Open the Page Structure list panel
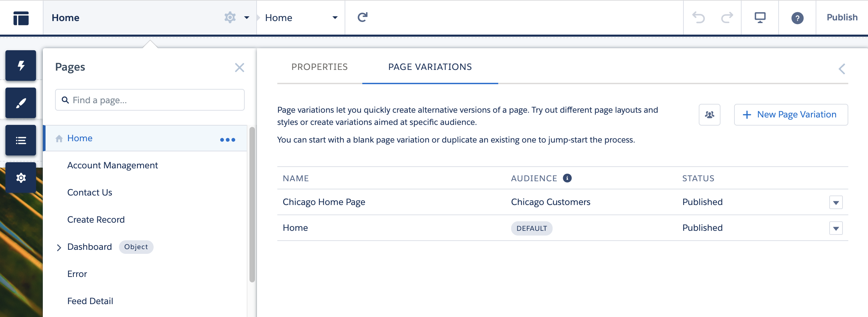Viewport: 868px width, 317px height. [x=21, y=140]
